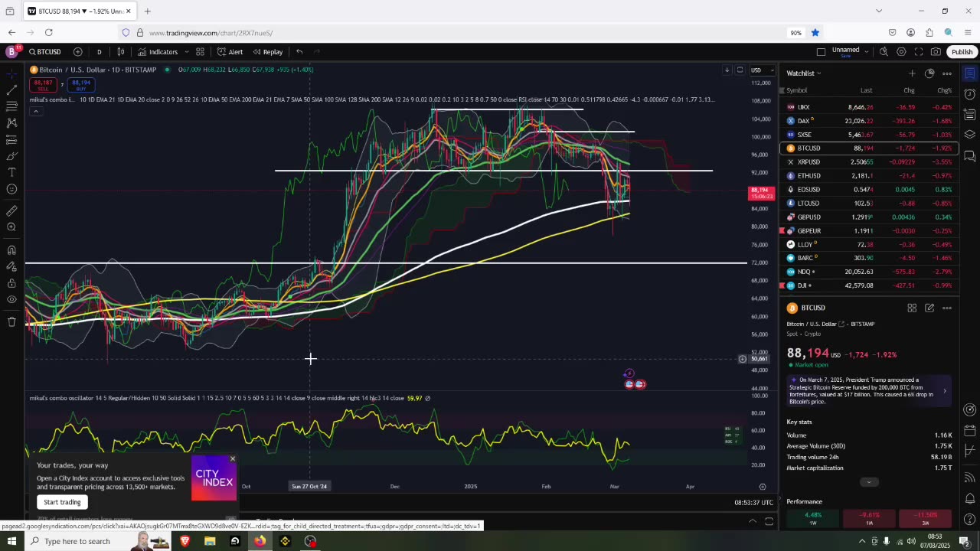Open the Trump Bitcoin Reserve news item

coord(869,390)
